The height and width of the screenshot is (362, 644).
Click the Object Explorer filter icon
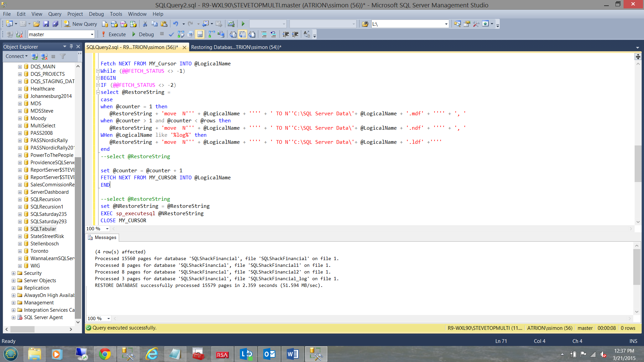[x=63, y=56]
